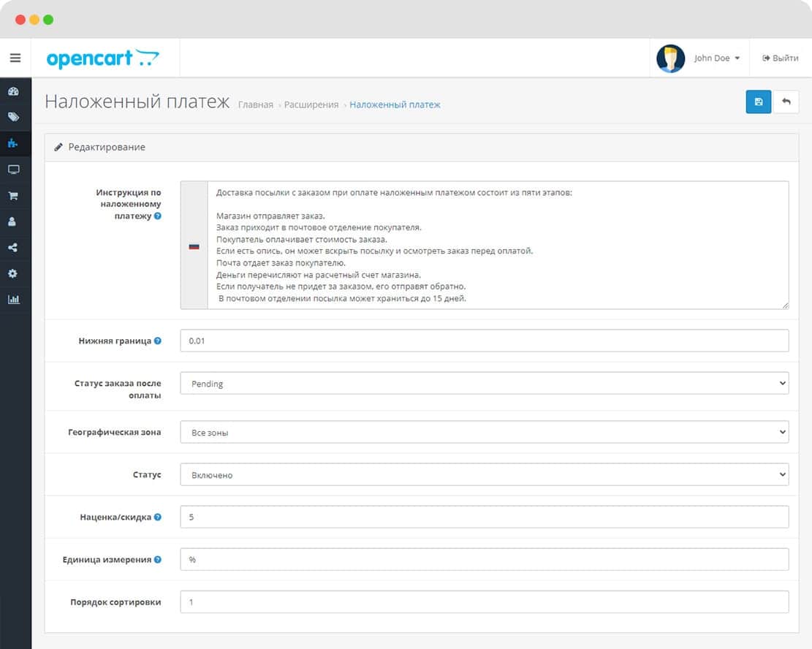Open the Design monitor sidebar icon
812x649 pixels.
tap(13, 170)
